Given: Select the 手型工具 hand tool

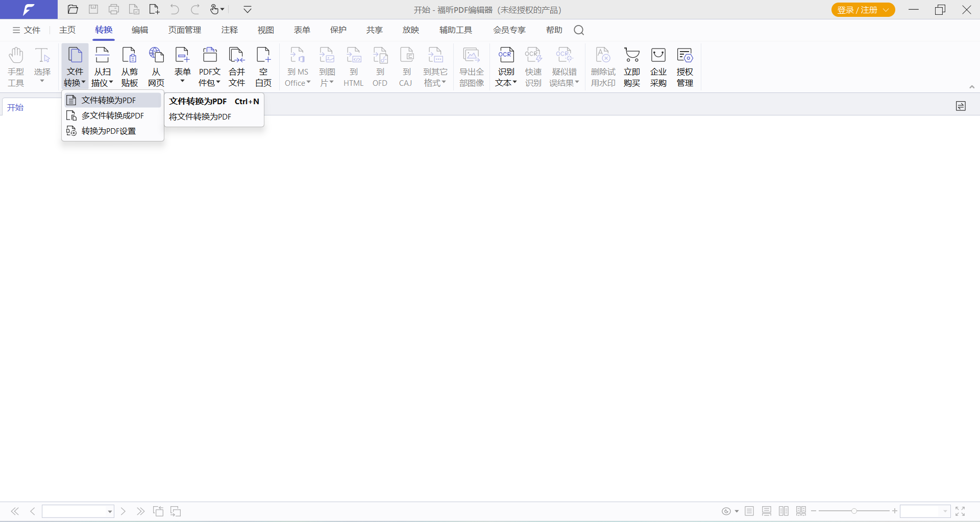Looking at the screenshot, I should pos(16,67).
